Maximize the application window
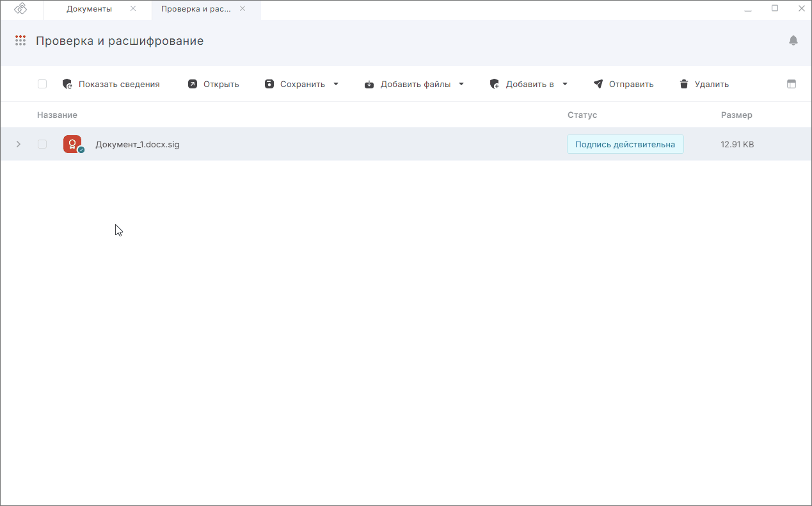This screenshot has width=812, height=506. (775, 8)
